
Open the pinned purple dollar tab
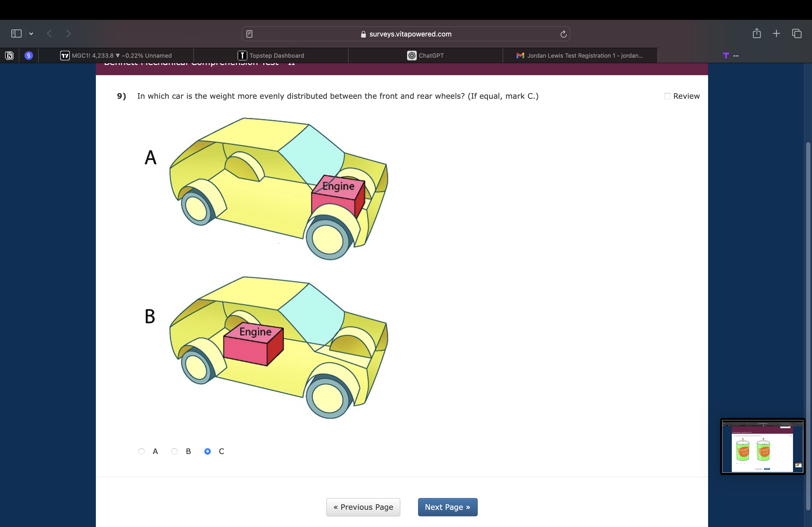point(29,56)
